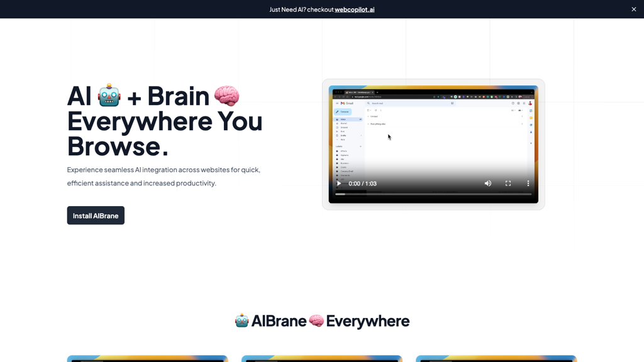Click the search mail field's magnifier icon

[x=369, y=103]
